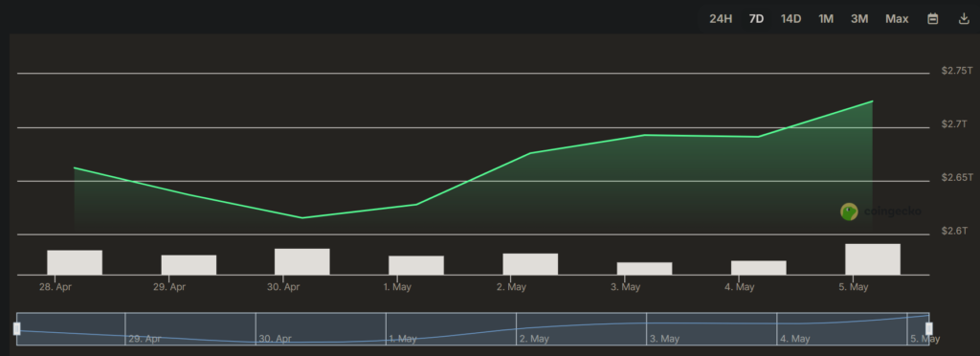Click the 5. May volume bar

point(873,259)
